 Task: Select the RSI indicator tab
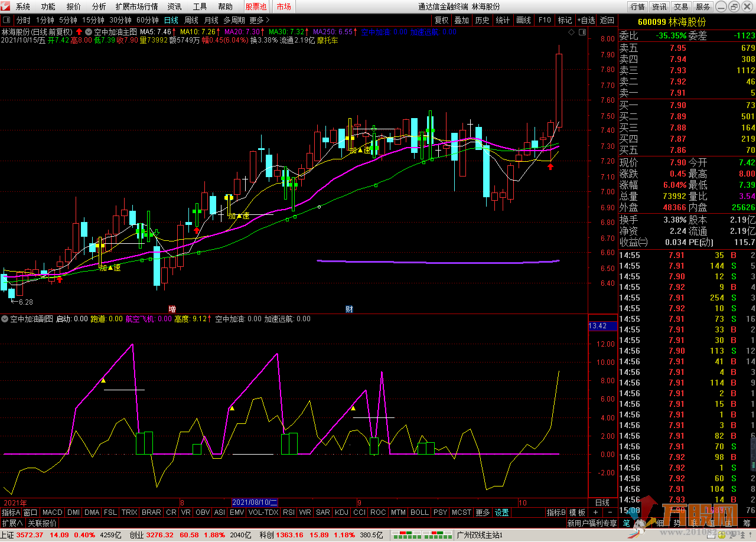click(289, 512)
